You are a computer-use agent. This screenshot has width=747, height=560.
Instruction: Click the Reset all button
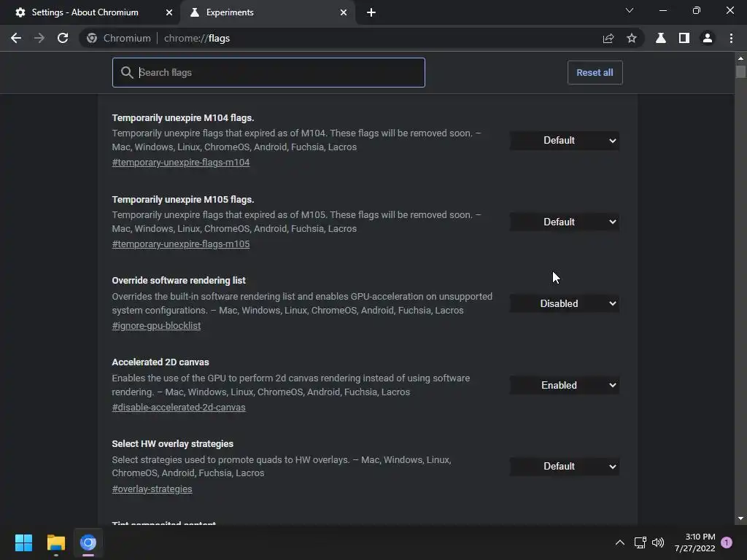coord(595,72)
